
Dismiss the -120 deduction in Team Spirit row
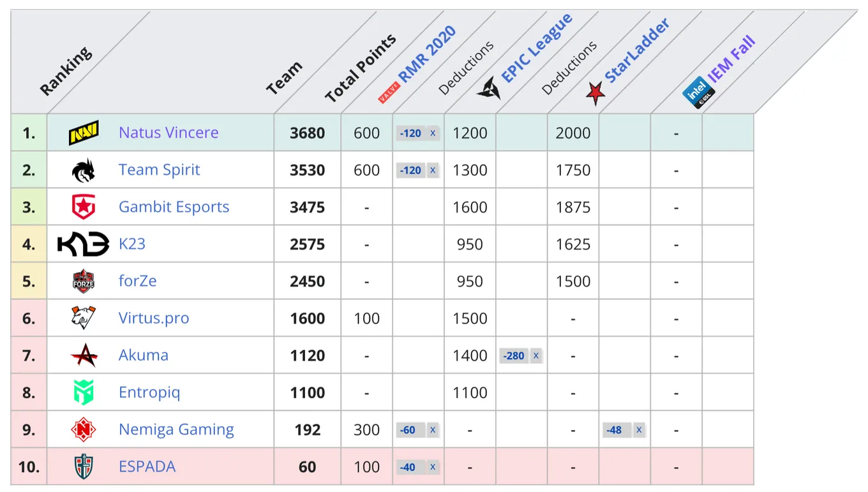point(433,170)
